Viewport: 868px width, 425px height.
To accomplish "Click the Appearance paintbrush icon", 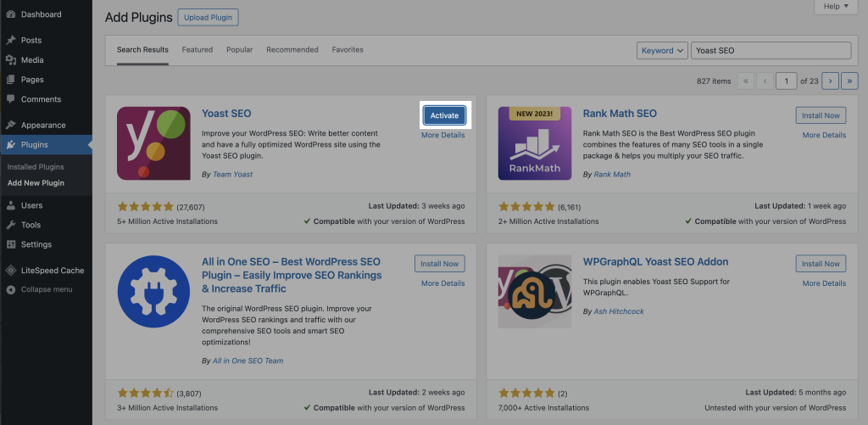I will click(x=10, y=125).
